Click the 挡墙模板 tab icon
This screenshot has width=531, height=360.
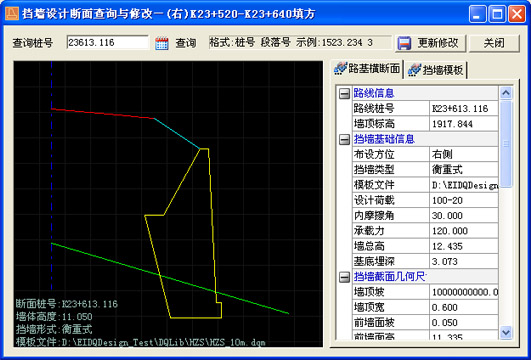point(414,69)
